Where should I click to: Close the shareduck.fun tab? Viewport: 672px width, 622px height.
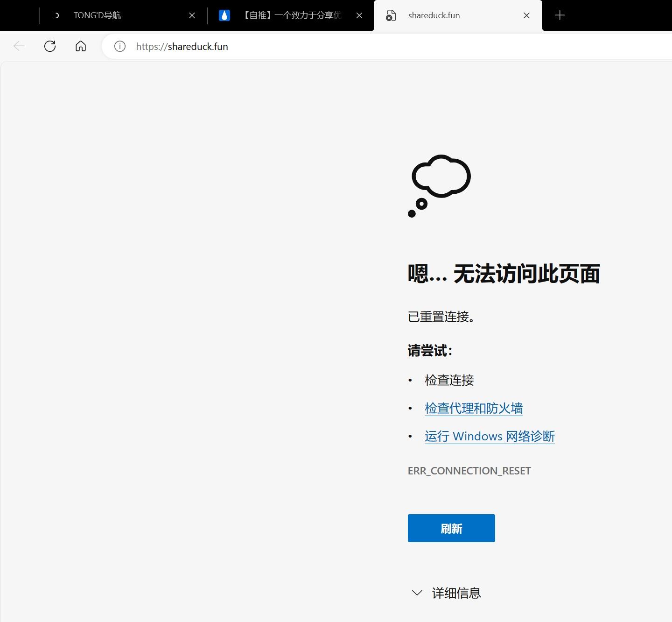point(526,15)
